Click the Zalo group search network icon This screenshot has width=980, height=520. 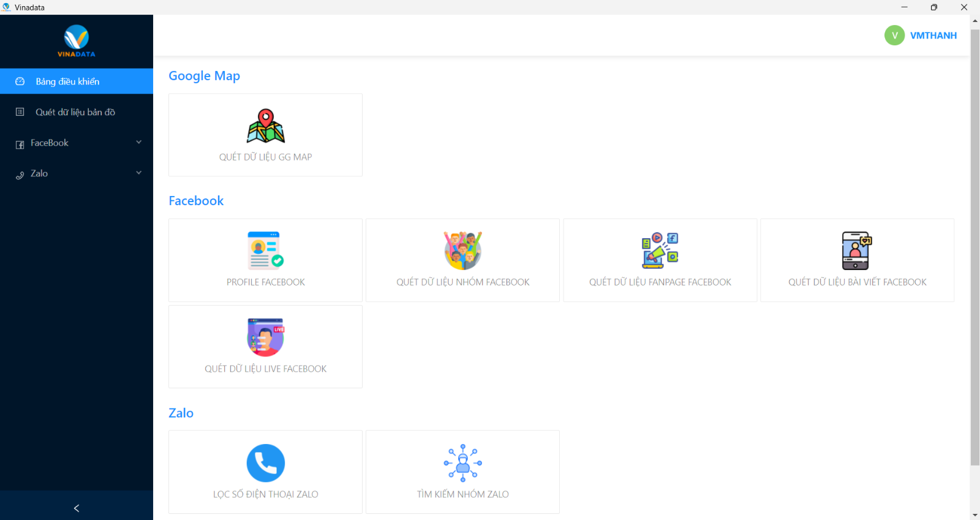pyautogui.click(x=463, y=463)
